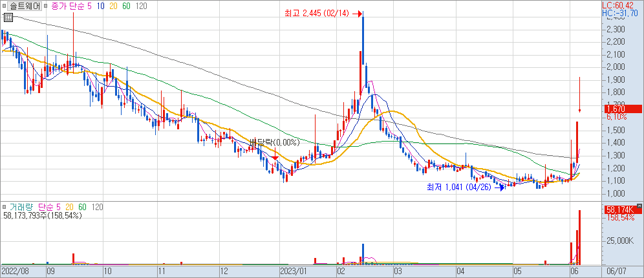Click the 1,500 price axis label
This screenshot has height=278, width=644.
tap(617, 130)
